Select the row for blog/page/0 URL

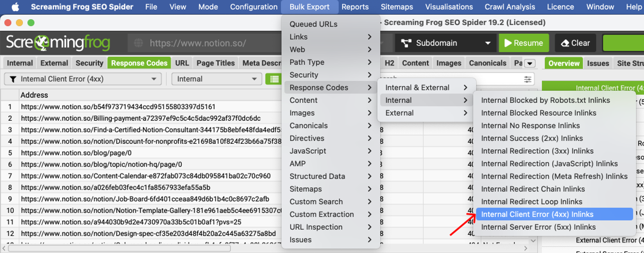(141, 153)
